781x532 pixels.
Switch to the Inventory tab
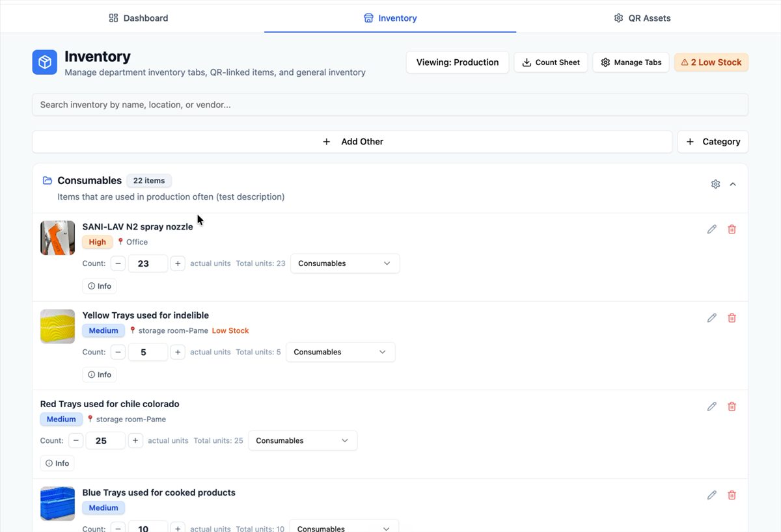[390, 18]
